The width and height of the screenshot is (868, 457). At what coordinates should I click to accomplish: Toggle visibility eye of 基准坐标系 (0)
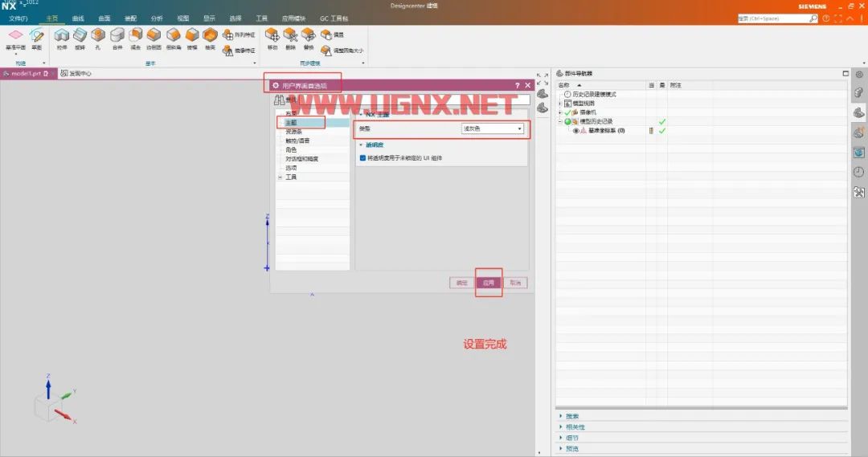tap(575, 131)
